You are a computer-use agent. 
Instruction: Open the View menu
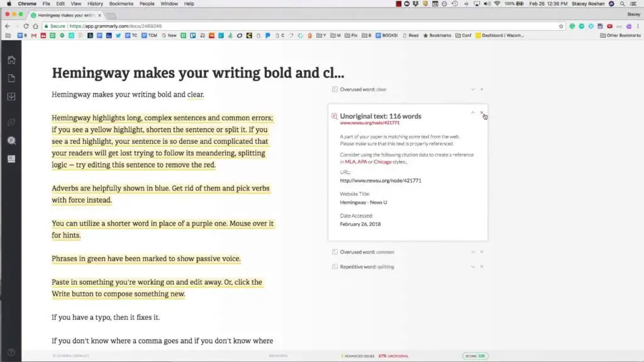coord(76,4)
